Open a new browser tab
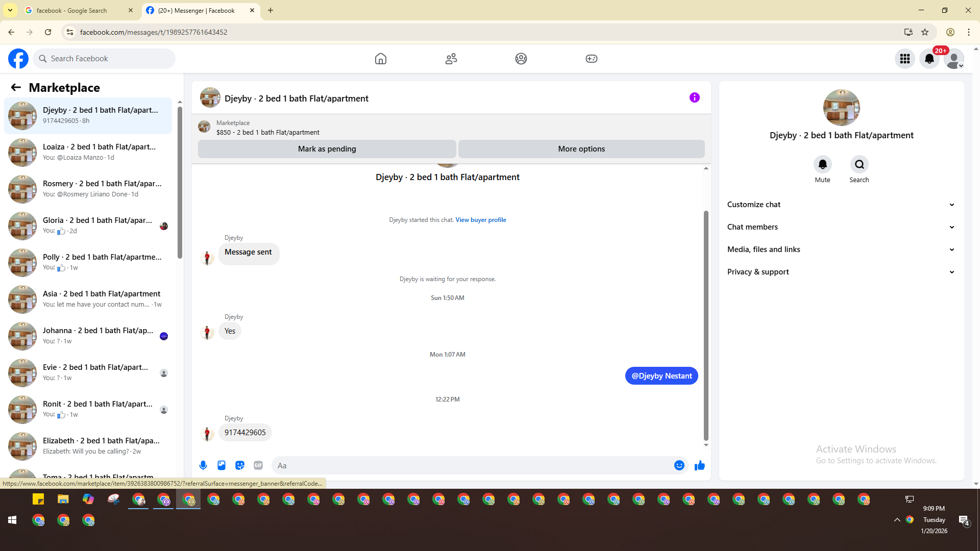The width and height of the screenshot is (980, 551). (x=271, y=10)
